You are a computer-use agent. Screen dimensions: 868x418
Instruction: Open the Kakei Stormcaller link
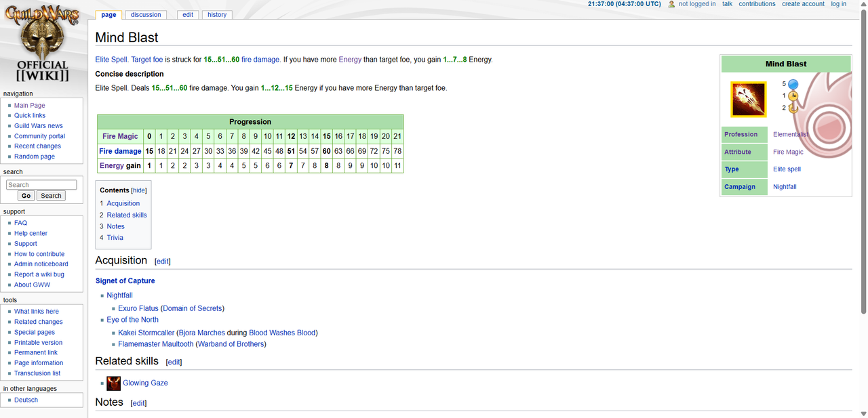point(146,333)
